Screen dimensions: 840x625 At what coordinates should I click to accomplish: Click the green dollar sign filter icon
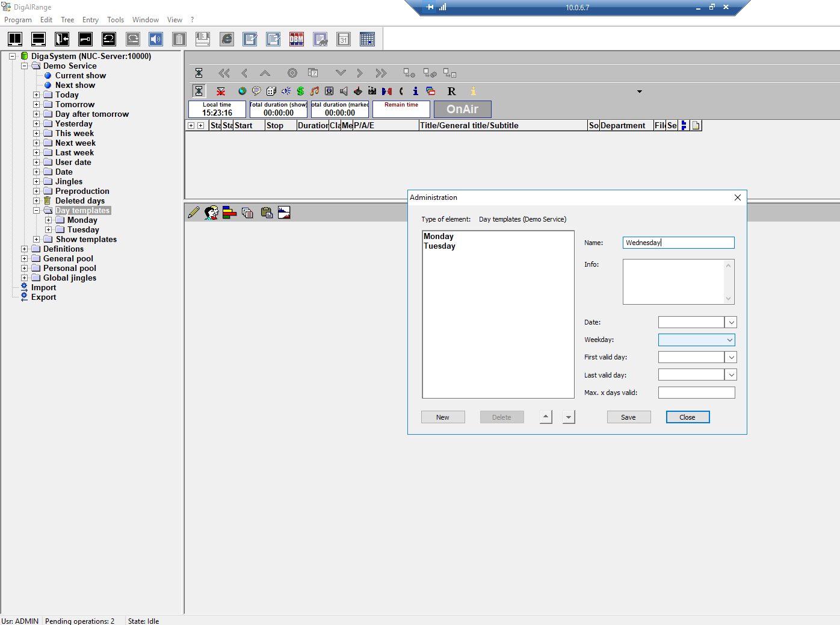pyautogui.click(x=300, y=91)
